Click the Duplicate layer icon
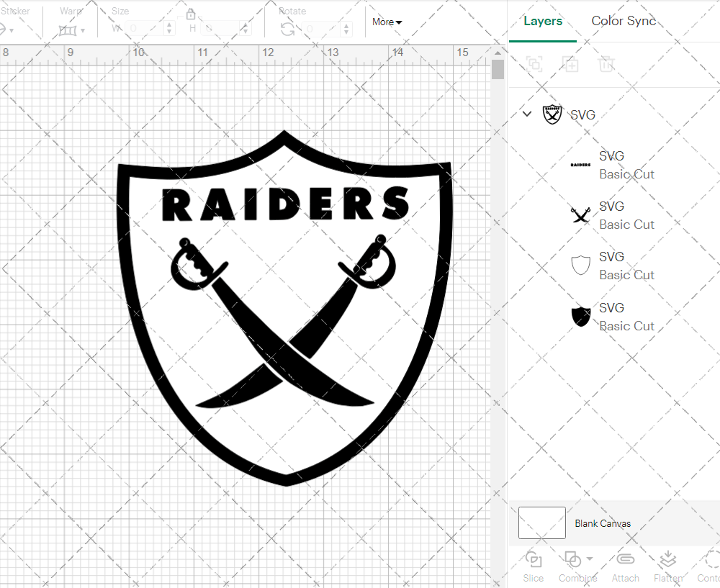 570,64
